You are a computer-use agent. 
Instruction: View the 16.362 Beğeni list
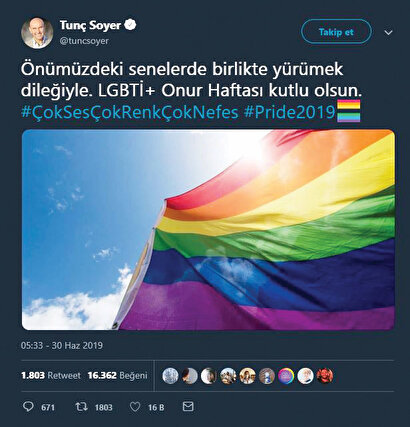click(x=117, y=375)
